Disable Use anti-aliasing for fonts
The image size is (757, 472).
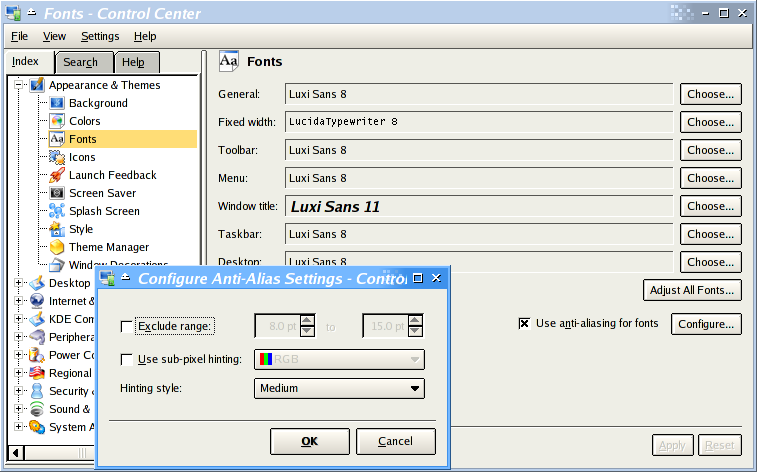524,324
